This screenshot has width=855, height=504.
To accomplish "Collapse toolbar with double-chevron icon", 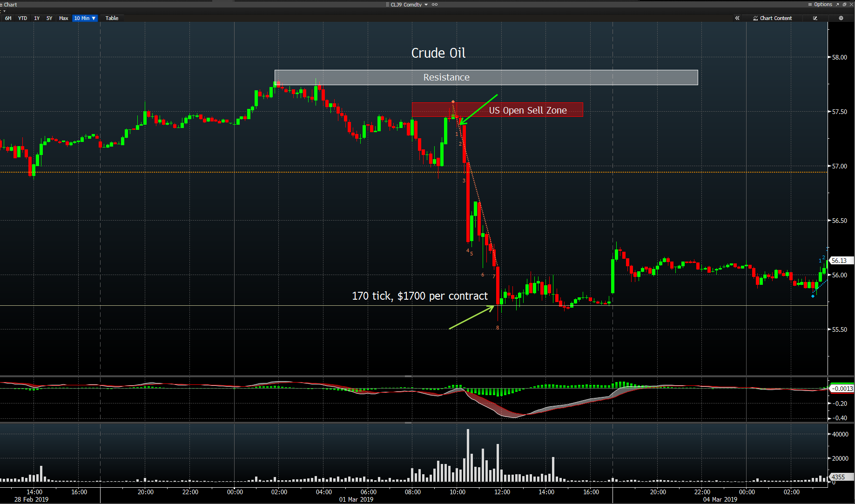I will coord(737,18).
